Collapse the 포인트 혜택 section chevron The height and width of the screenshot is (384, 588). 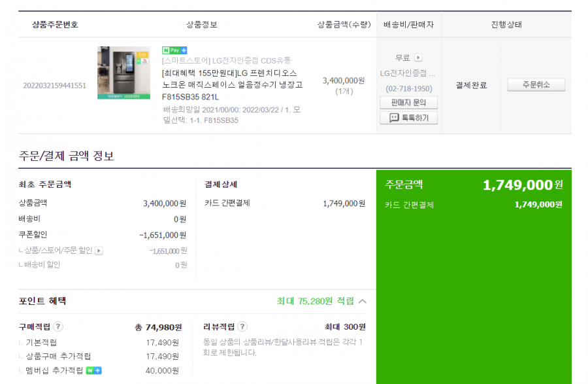click(362, 301)
